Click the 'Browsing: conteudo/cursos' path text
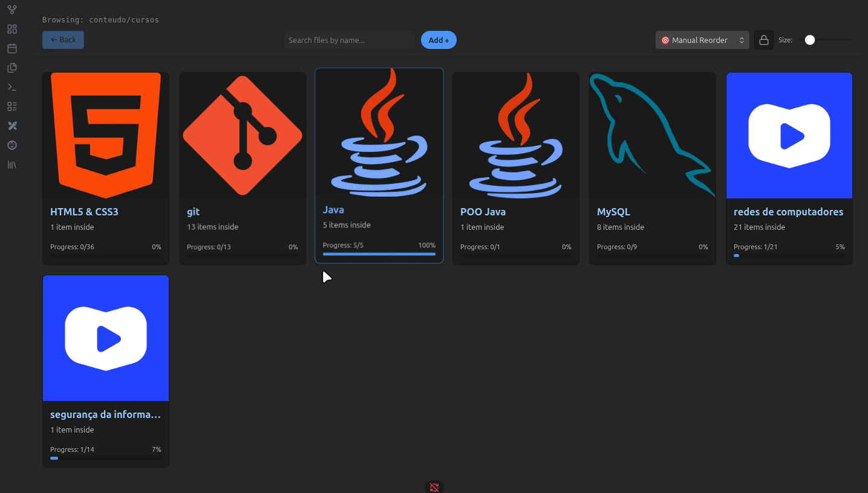 (x=100, y=20)
